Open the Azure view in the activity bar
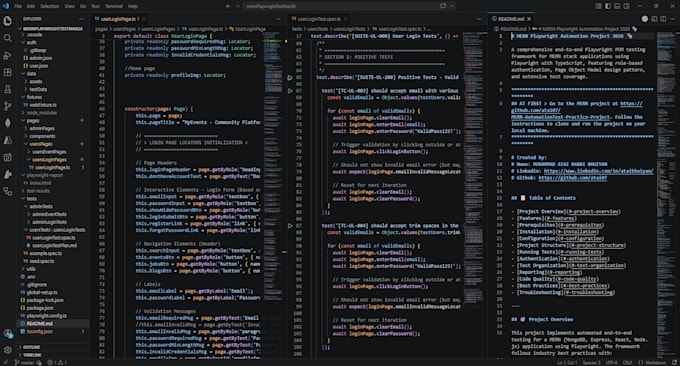 [7, 140]
